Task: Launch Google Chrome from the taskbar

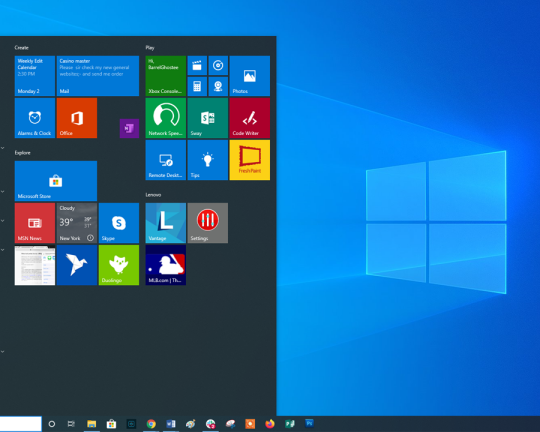Action: pyautogui.click(x=151, y=424)
